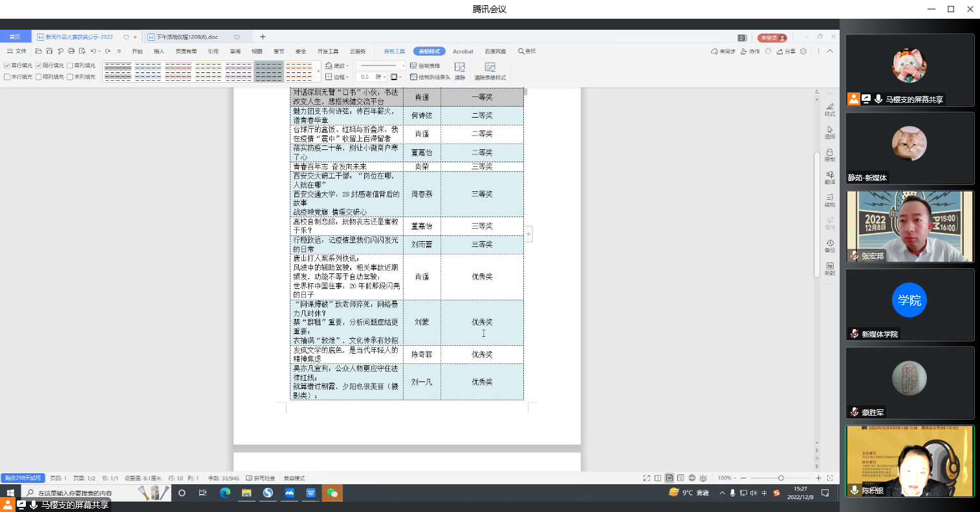Uncheck the 首行填充 checkbox
The image size is (980, 512).
pyautogui.click(x=7, y=66)
